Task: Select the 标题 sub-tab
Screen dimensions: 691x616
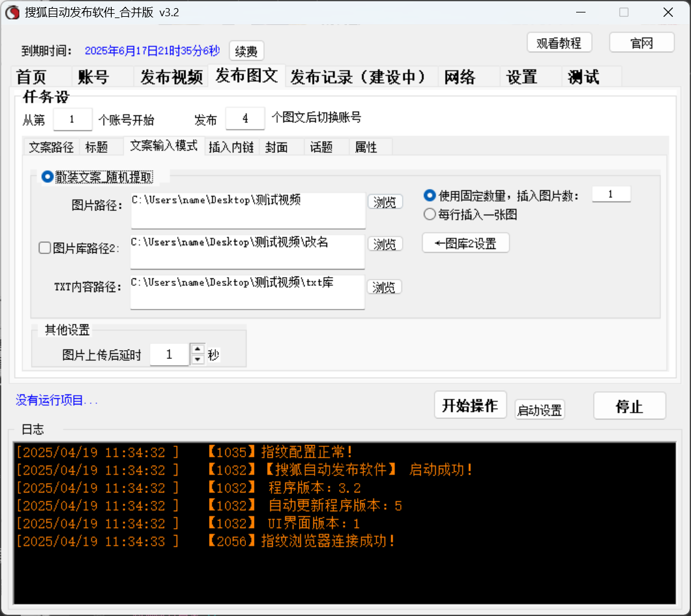Action: pyautogui.click(x=101, y=147)
